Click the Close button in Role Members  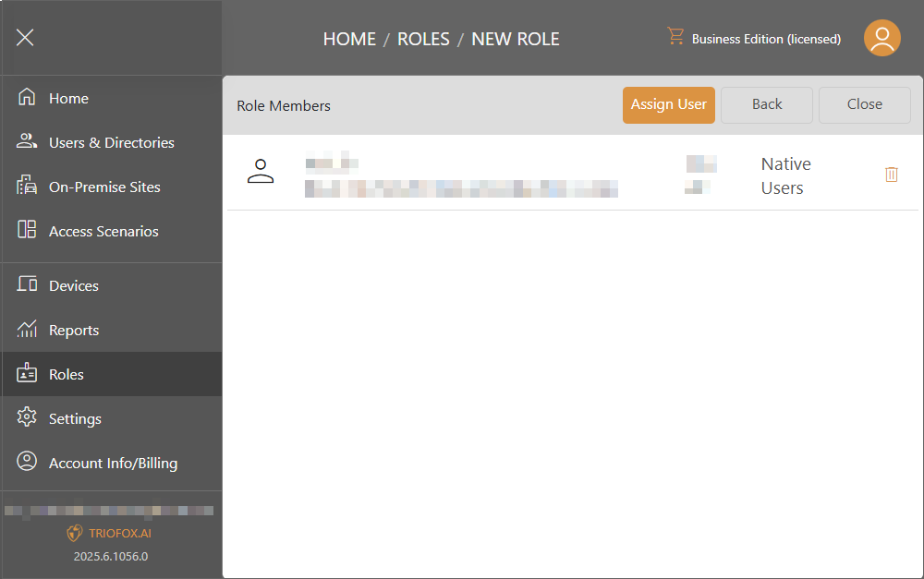coord(865,105)
